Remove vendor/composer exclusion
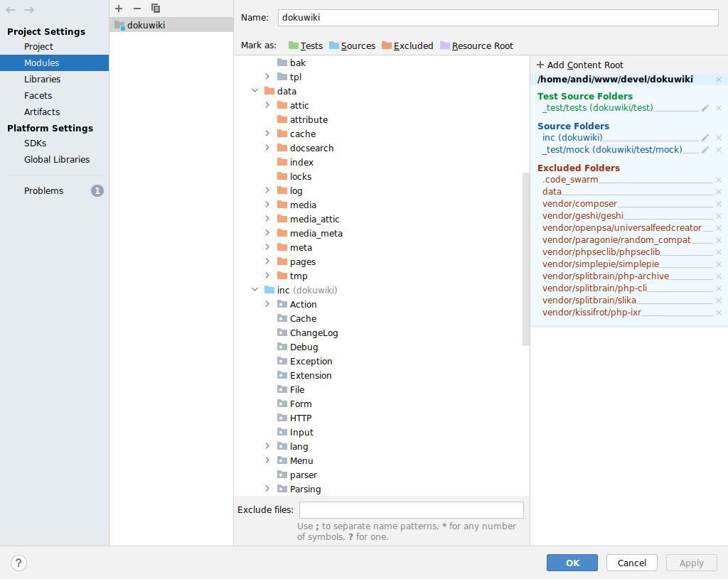728x579 pixels. tap(719, 204)
